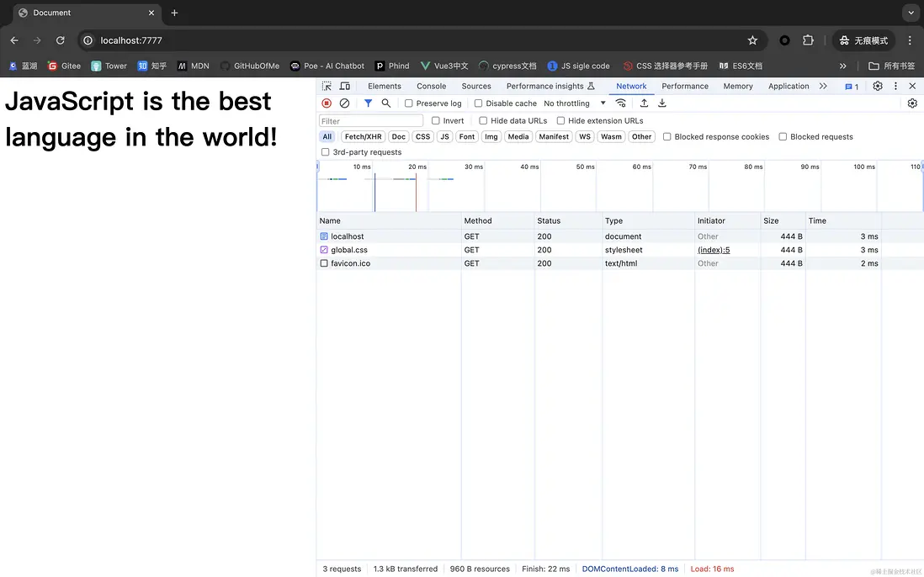Enable the Preserve log checkbox
Image resolution: width=924 pixels, height=577 pixels.
point(409,103)
